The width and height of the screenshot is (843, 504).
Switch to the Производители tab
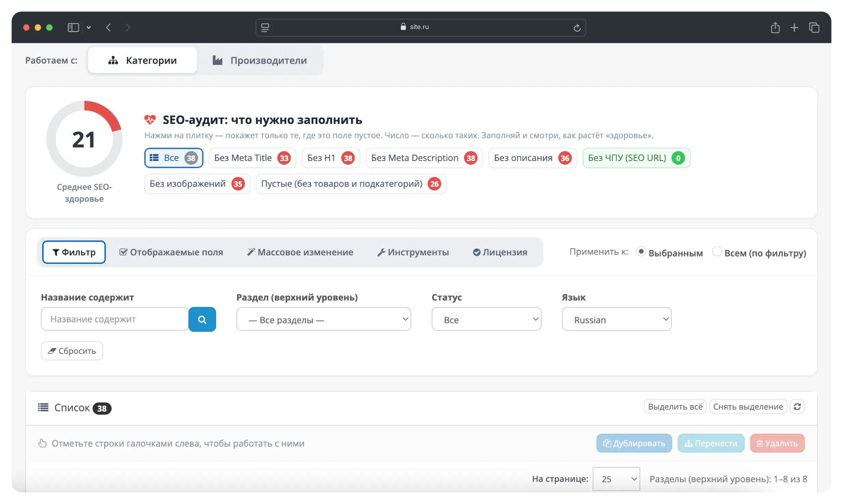tap(260, 60)
